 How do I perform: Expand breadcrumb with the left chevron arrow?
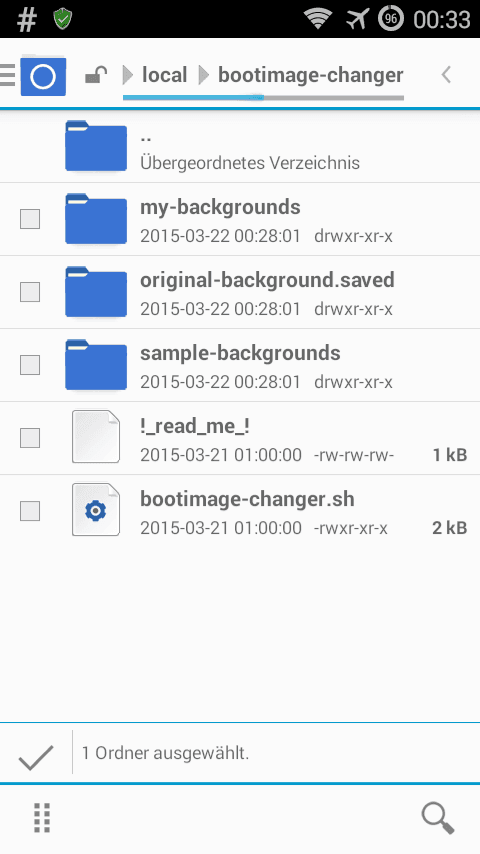click(x=446, y=75)
